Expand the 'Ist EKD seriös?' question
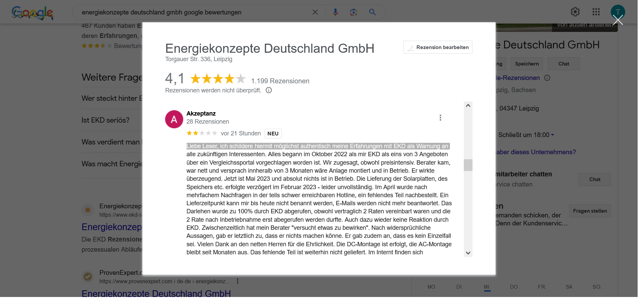The width and height of the screenshot is (644, 300). [x=105, y=120]
